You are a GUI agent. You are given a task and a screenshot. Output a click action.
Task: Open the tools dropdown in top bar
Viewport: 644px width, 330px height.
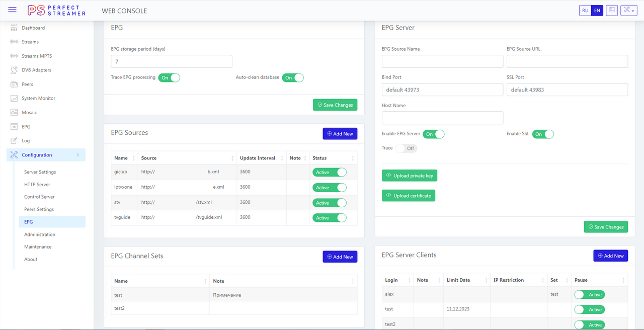(x=629, y=11)
